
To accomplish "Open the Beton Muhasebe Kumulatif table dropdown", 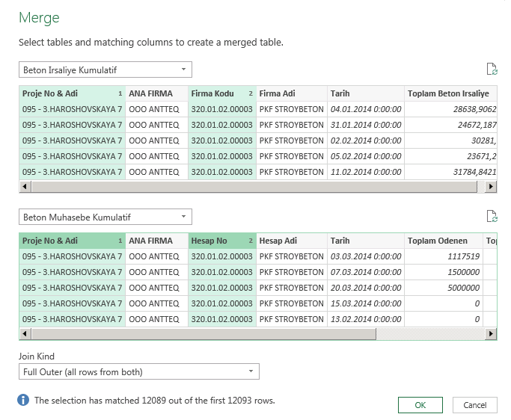I will [x=105, y=217].
